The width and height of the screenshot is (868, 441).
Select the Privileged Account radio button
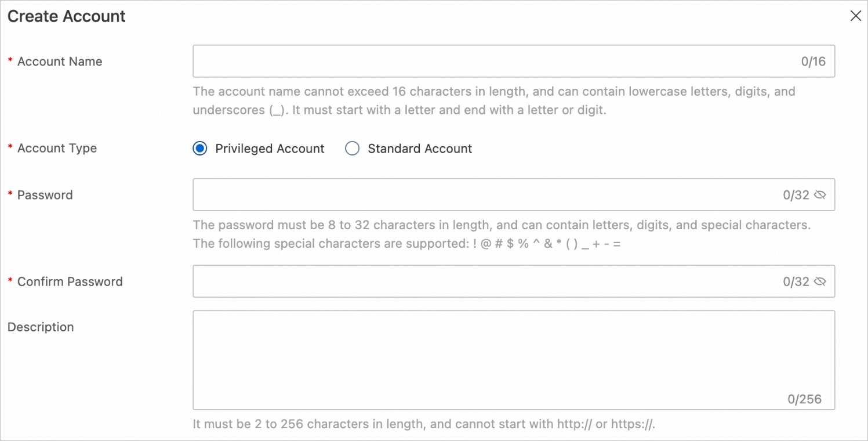coord(200,149)
